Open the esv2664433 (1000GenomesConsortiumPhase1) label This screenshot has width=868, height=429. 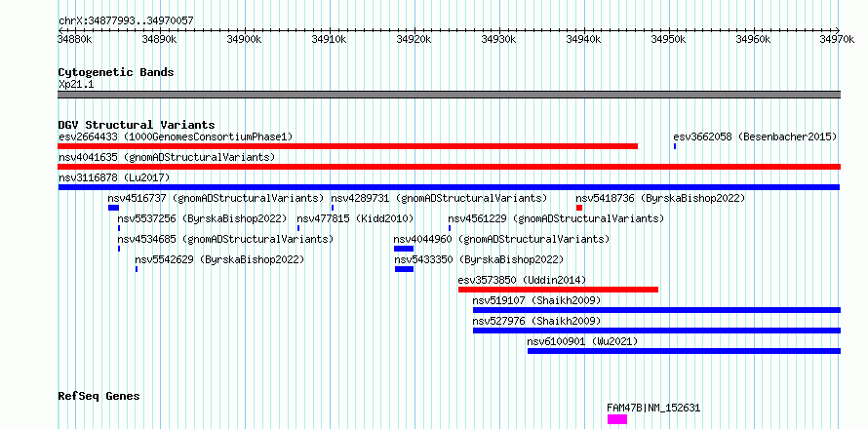click(176, 136)
